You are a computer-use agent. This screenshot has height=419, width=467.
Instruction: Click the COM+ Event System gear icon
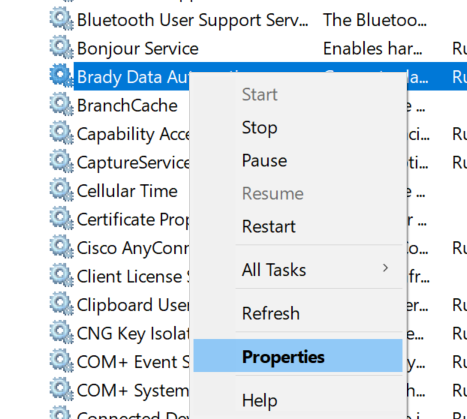[61, 361]
